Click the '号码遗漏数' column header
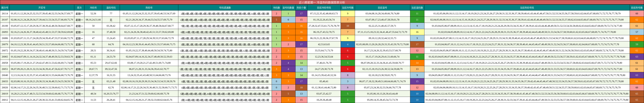This screenshot has width=644, height=103. click(225, 8)
